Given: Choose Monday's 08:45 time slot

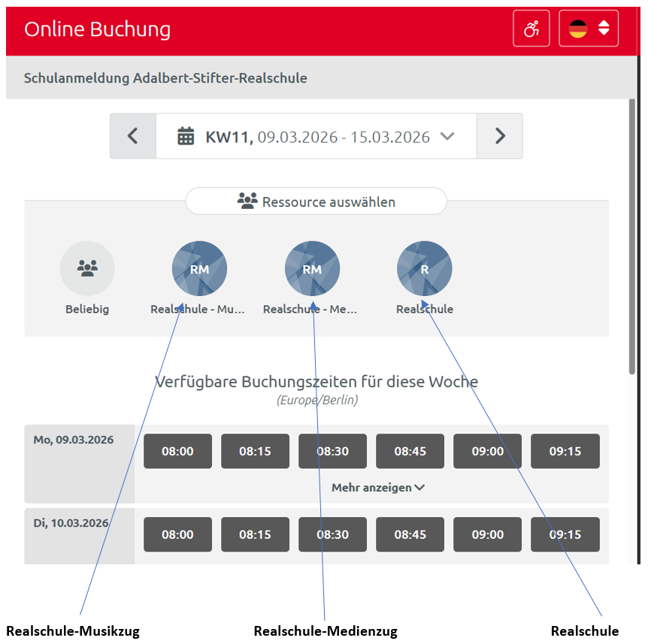Looking at the screenshot, I should click(410, 452).
